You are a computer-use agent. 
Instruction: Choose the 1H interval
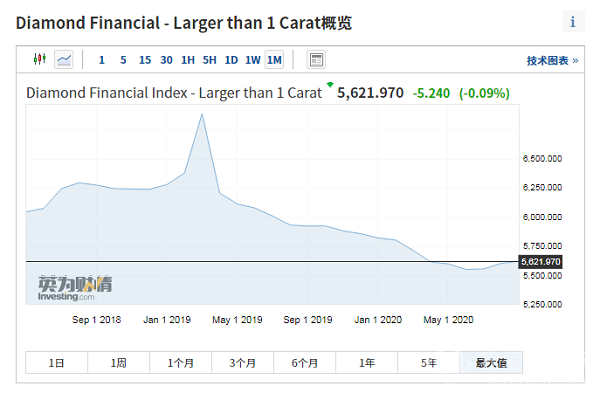(x=188, y=60)
